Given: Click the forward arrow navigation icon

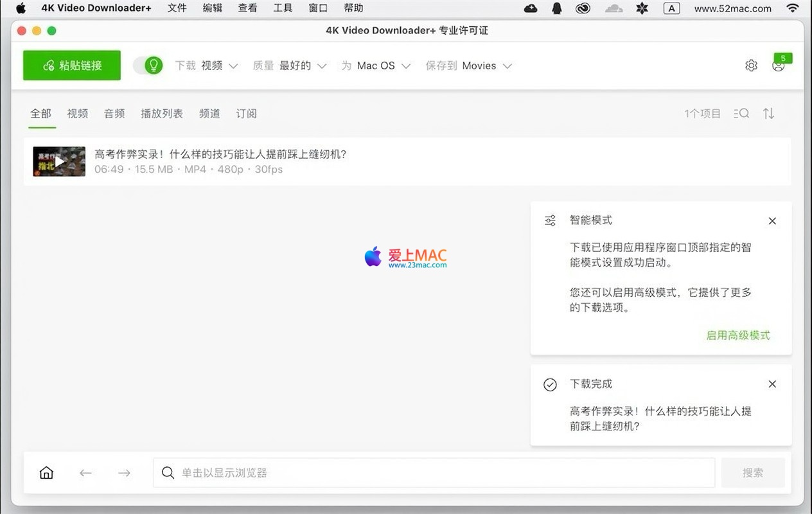Looking at the screenshot, I should [124, 473].
